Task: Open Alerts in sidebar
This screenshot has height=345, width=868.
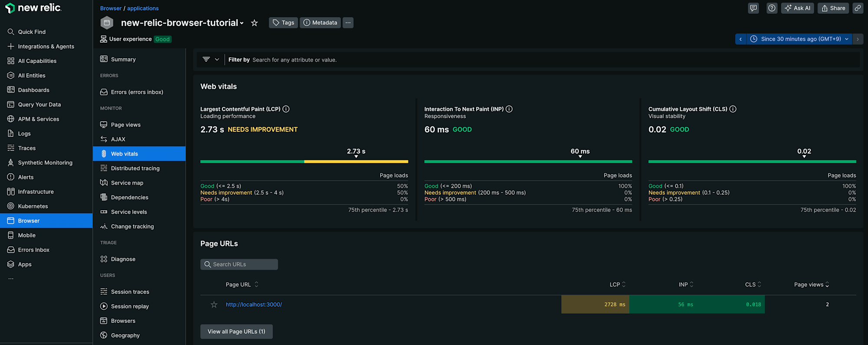Action: (46, 177)
